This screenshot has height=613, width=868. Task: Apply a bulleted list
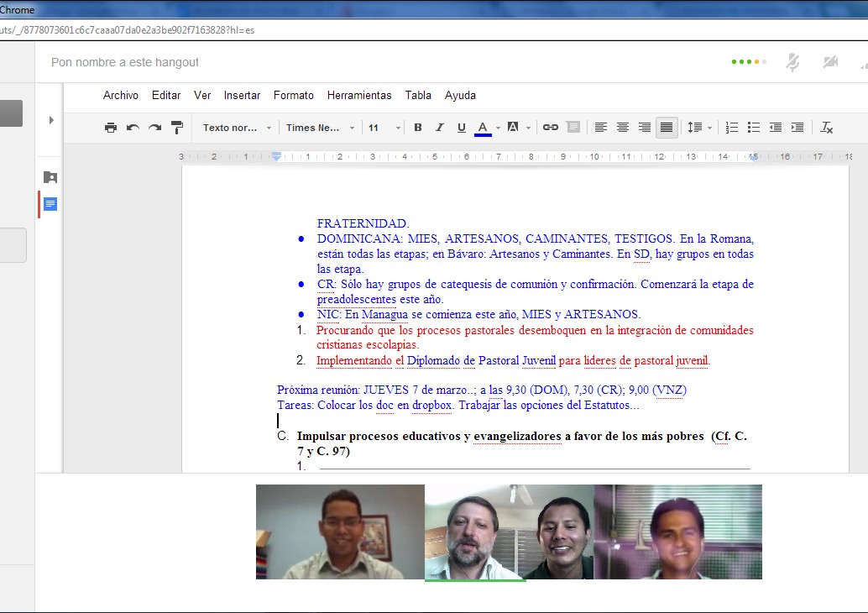[754, 128]
